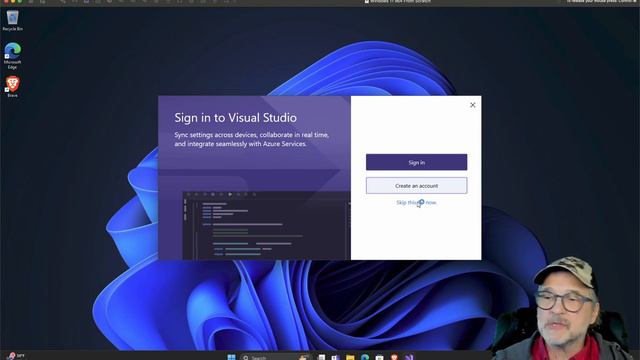Close the Visual Studio sign-in dialog
Screen dimensions: 640x360
[473, 105]
